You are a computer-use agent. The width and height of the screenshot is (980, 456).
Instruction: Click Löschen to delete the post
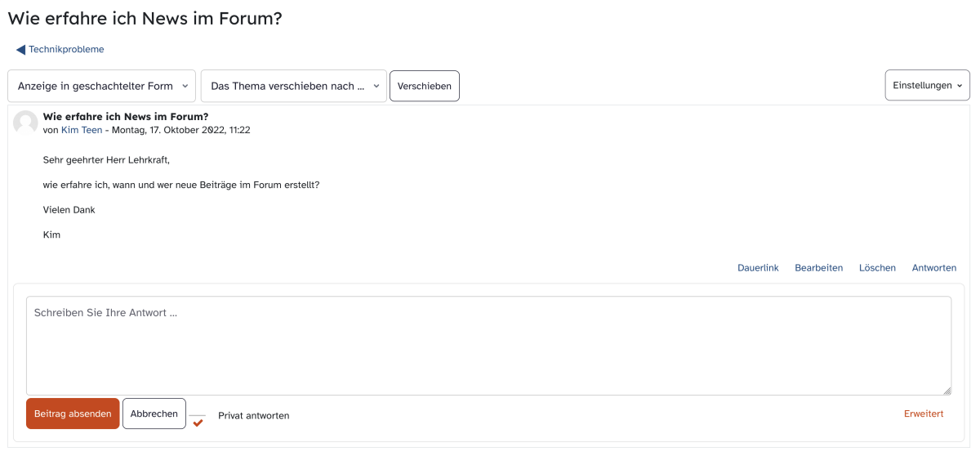(x=877, y=268)
